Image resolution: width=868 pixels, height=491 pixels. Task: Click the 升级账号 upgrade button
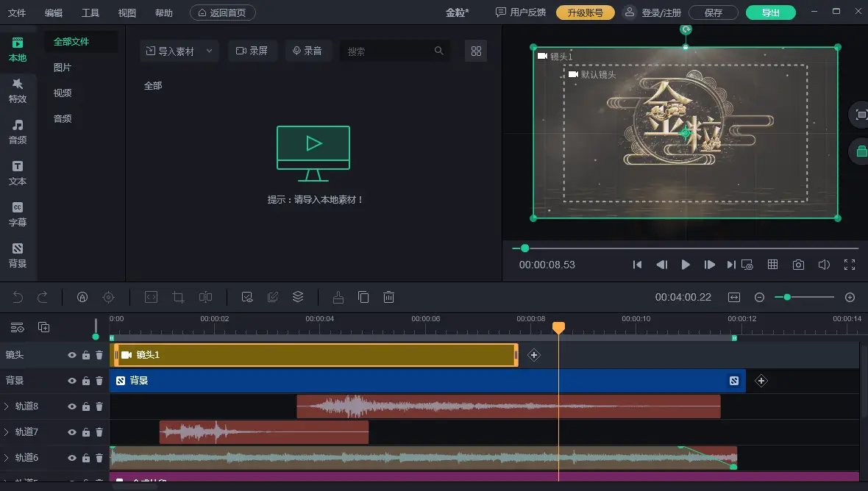[585, 12]
